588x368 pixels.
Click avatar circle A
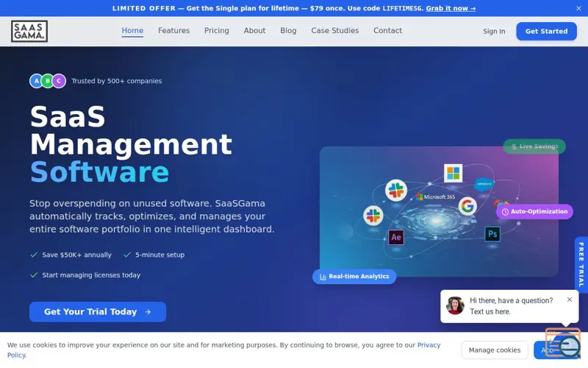point(36,81)
